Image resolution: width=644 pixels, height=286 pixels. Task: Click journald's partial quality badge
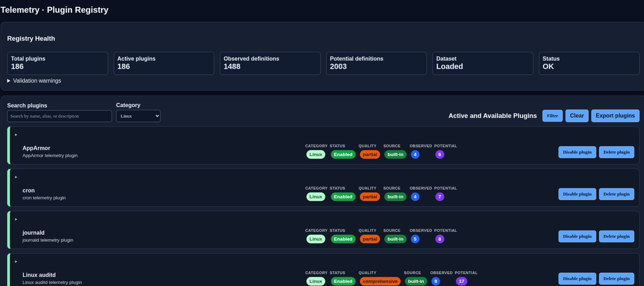tap(370, 239)
